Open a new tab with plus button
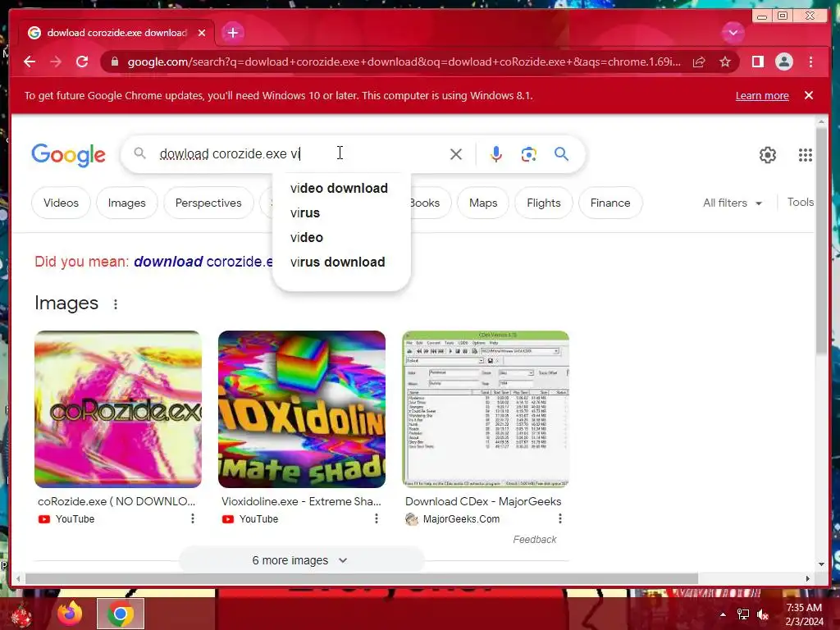Image resolution: width=840 pixels, height=630 pixels. pos(232,33)
